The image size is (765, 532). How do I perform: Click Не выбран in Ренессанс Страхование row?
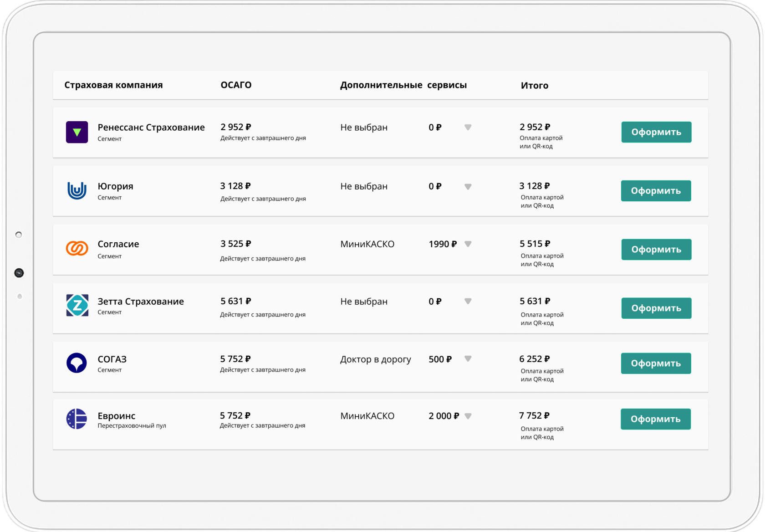coord(364,128)
